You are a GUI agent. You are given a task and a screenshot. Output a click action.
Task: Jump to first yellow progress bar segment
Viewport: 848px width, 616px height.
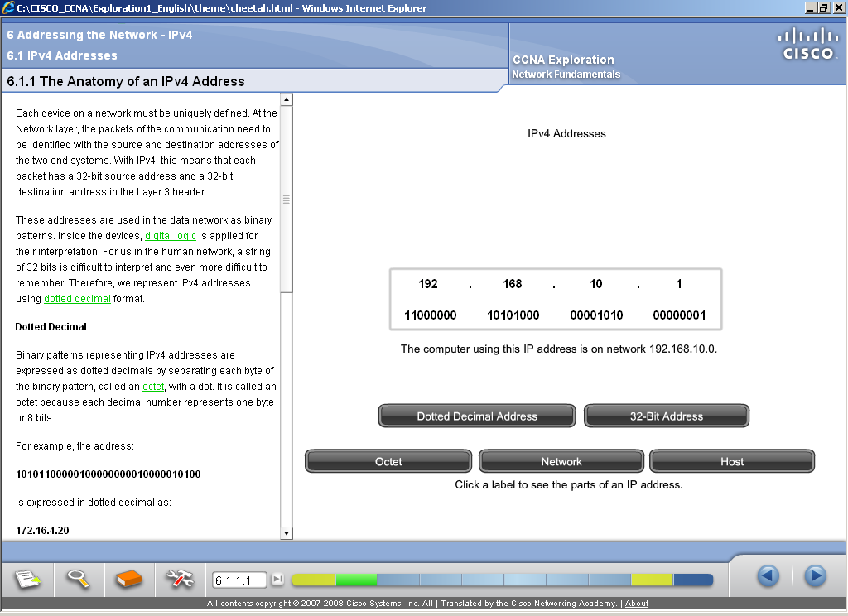coord(313,580)
